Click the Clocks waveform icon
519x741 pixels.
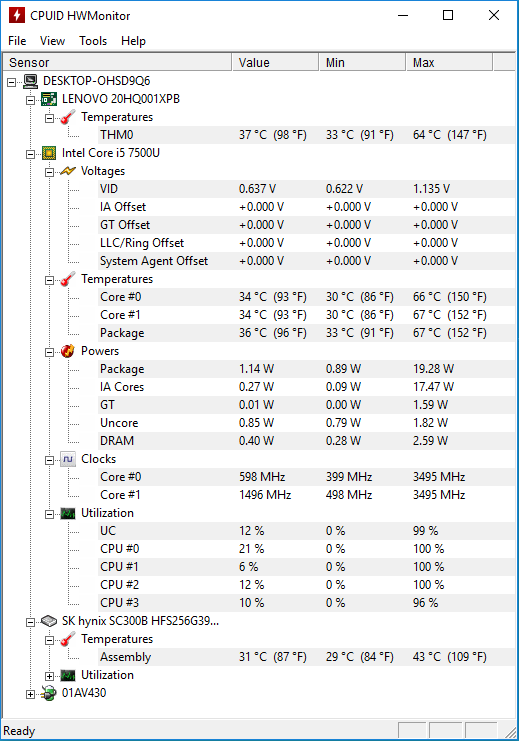coord(68,459)
